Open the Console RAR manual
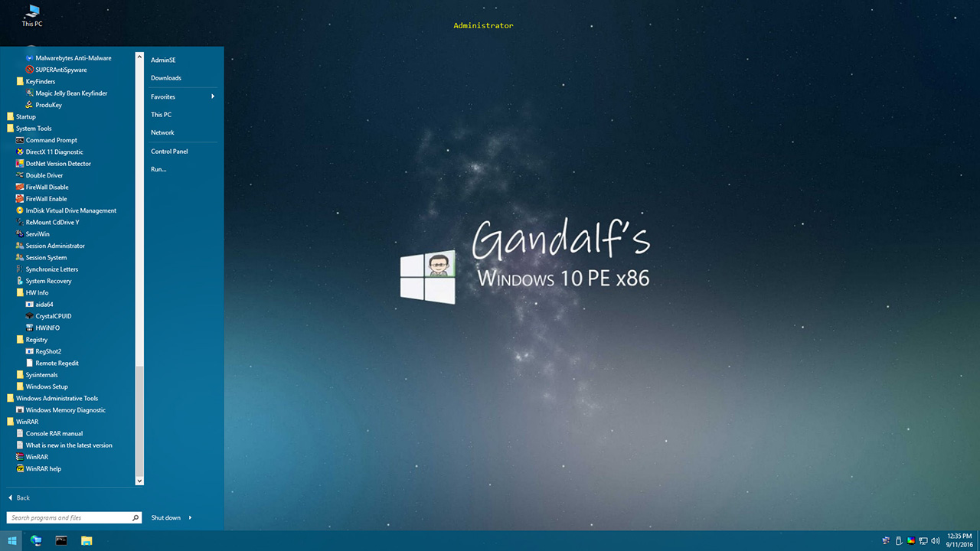Viewport: 980px width, 551px height. pos(49,433)
